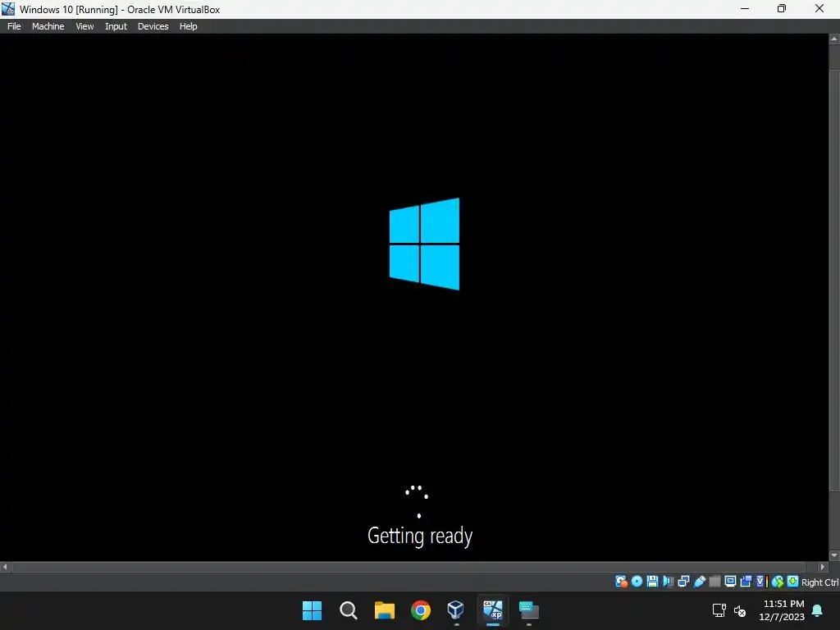Open the Help menu
Viewport: 840px width, 630px height.
point(188,26)
